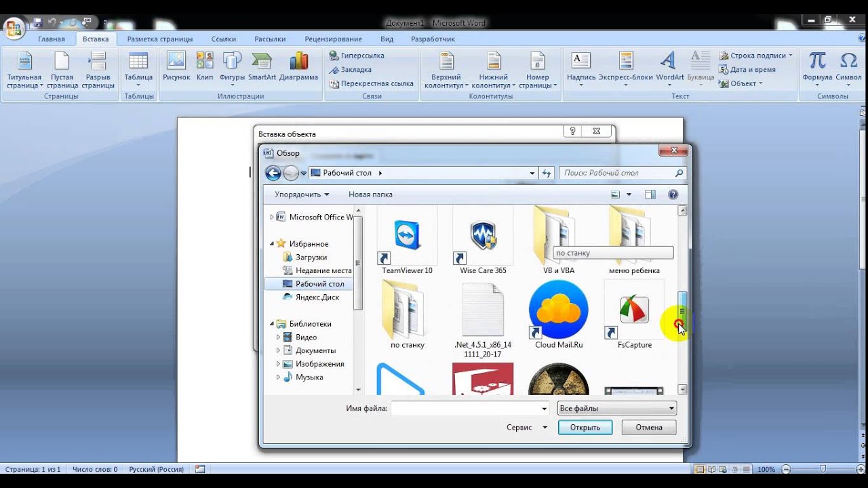Switch to the Рецензирование tab
868x488 pixels.
pyautogui.click(x=333, y=39)
